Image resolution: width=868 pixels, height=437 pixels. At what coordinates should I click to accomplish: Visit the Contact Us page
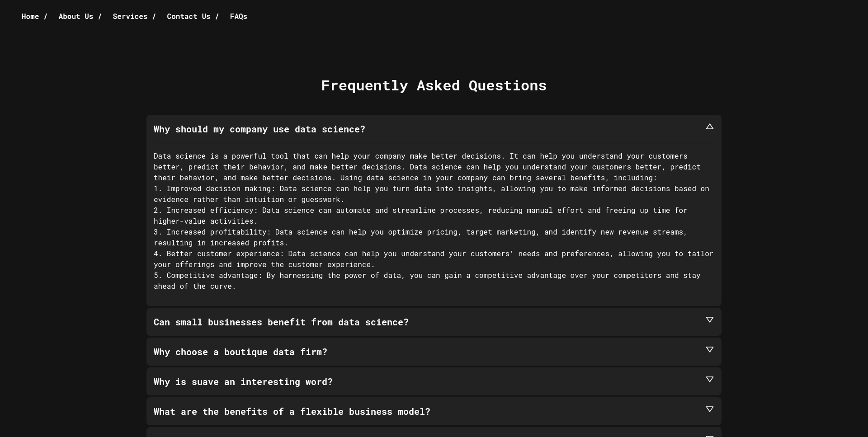tap(189, 16)
